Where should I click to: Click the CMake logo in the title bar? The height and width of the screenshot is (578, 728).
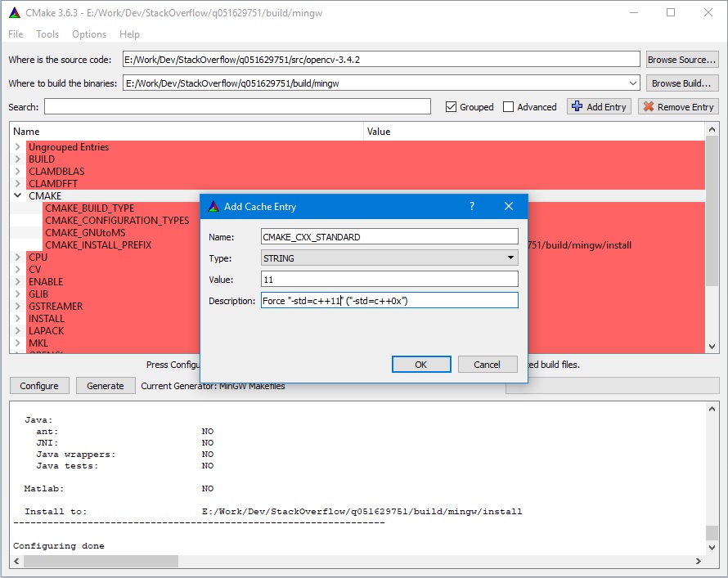click(x=15, y=12)
